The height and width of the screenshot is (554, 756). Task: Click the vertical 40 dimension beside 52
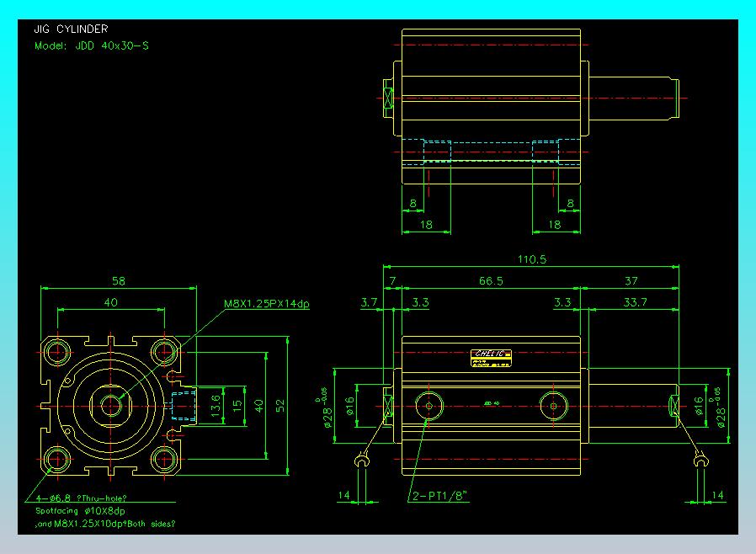click(x=259, y=406)
